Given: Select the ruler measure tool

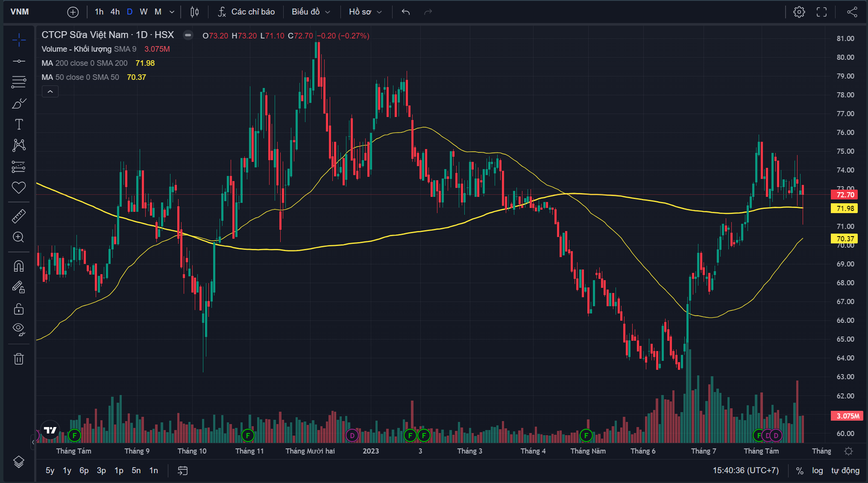Looking at the screenshot, I should [x=19, y=216].
